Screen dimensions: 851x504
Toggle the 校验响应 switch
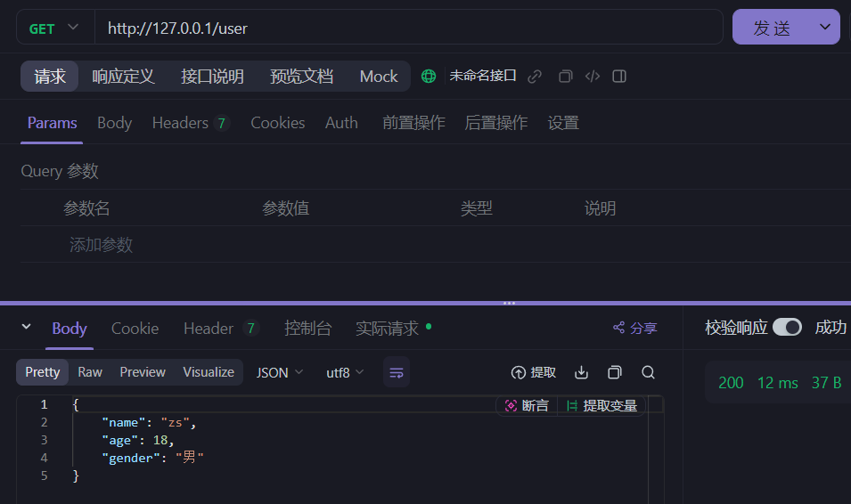click(787, 327)
